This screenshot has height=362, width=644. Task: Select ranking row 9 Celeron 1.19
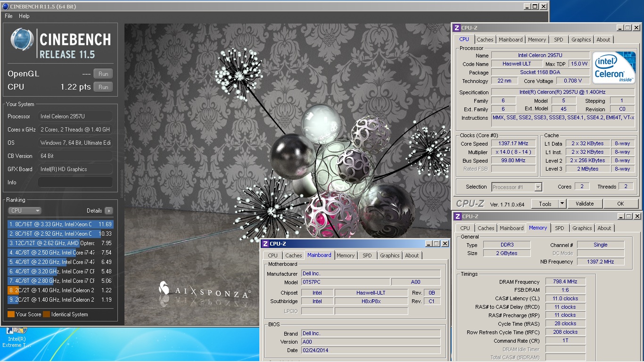(60, 300)
